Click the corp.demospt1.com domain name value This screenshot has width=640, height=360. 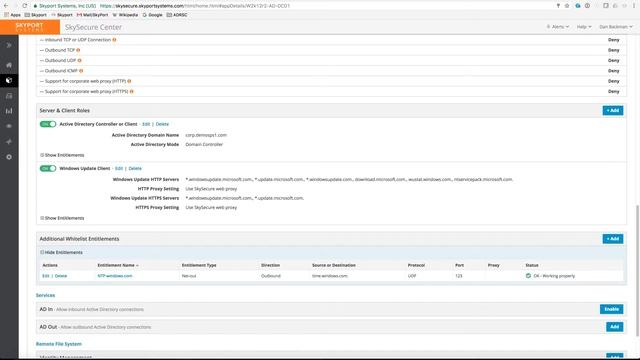coord(206,135)
